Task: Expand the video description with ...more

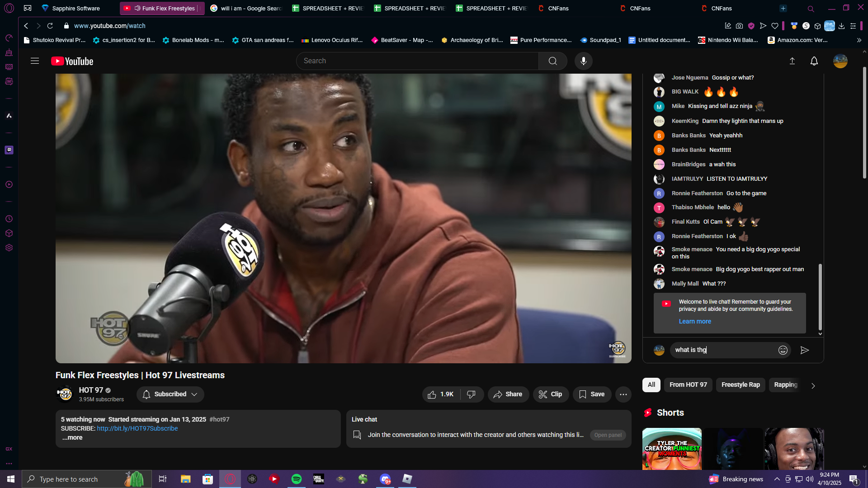Action: tap(72, 438)
